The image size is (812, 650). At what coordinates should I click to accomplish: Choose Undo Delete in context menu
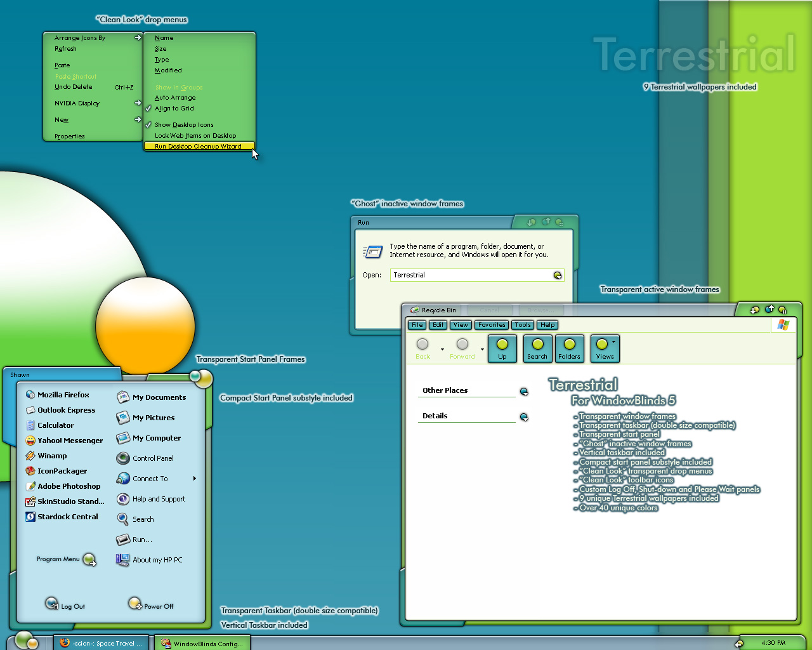click(x=73, y=87)
